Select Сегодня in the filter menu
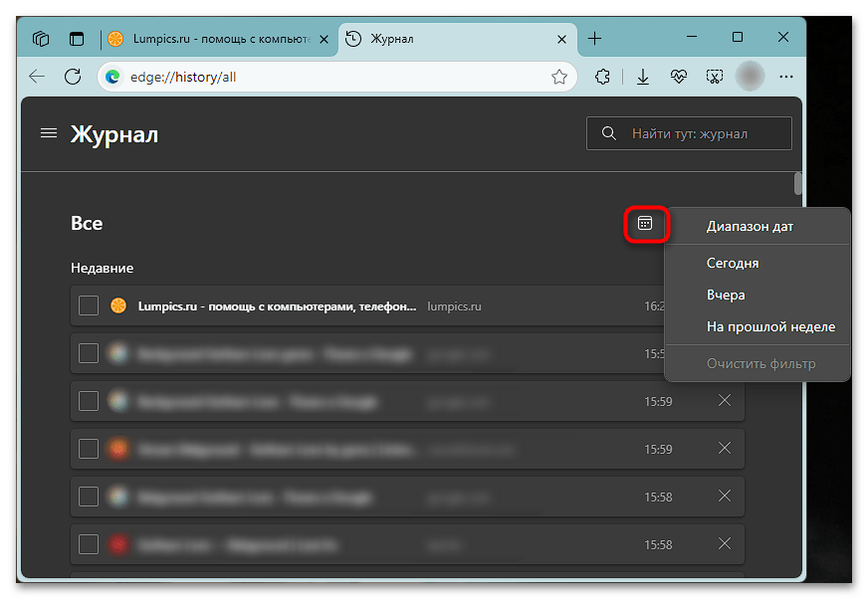868x599 pixels. (733, 264)
